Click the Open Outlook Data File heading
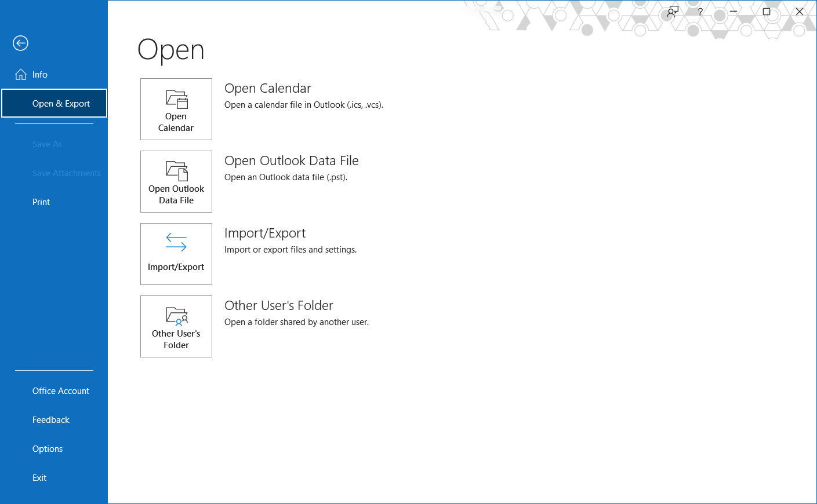 (x=292, y=160)
